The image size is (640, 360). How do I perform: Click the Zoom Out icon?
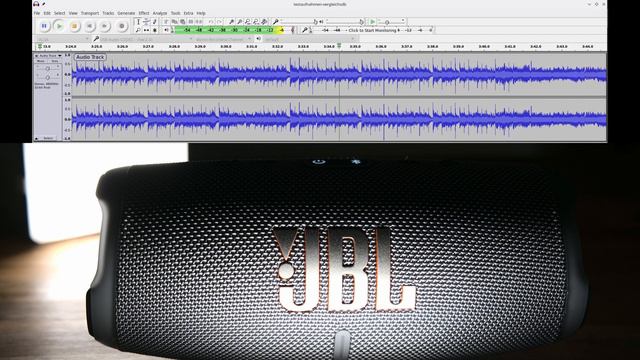click(240, 22)
